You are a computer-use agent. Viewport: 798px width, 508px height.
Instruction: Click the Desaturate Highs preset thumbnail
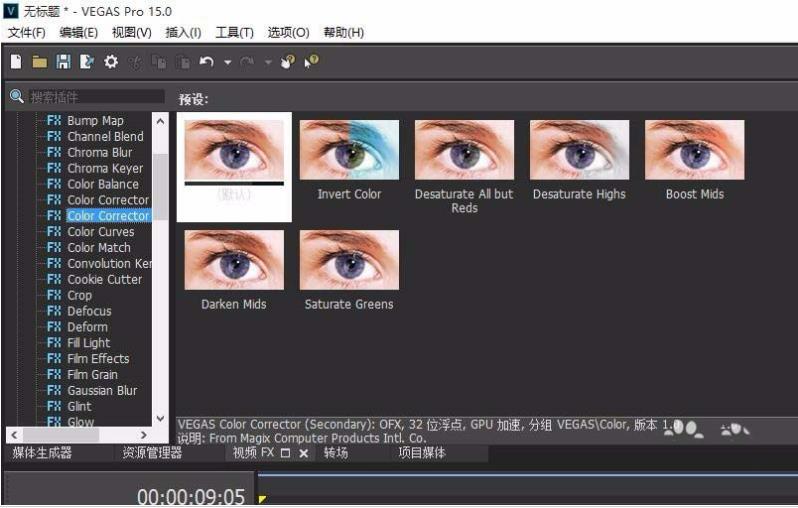(x=579, y=150)
